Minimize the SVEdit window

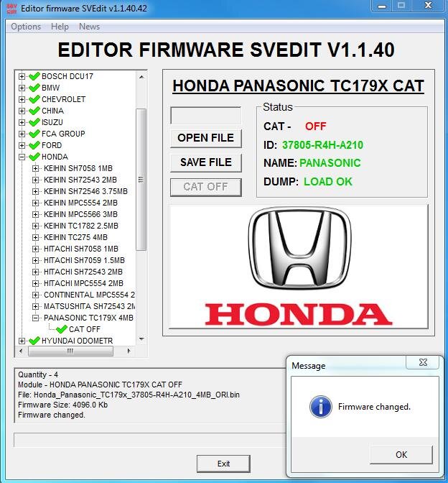(382, 6)
